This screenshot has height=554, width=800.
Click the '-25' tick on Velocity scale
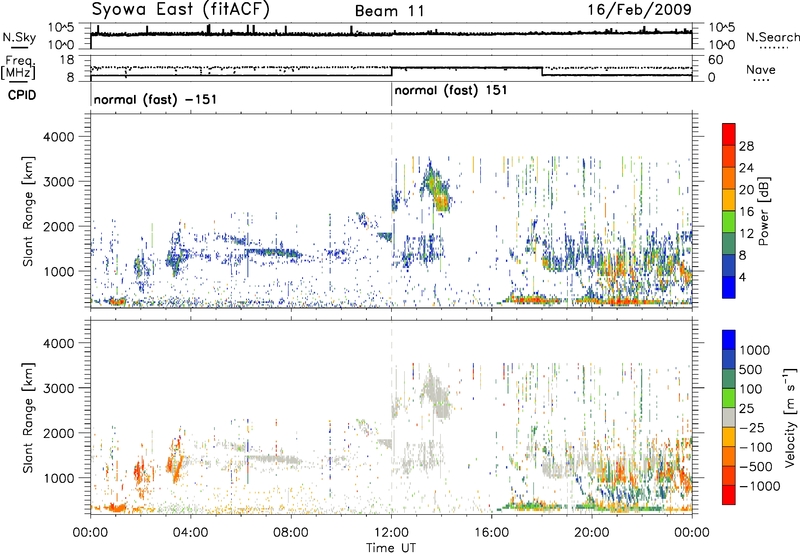(751, 428)
